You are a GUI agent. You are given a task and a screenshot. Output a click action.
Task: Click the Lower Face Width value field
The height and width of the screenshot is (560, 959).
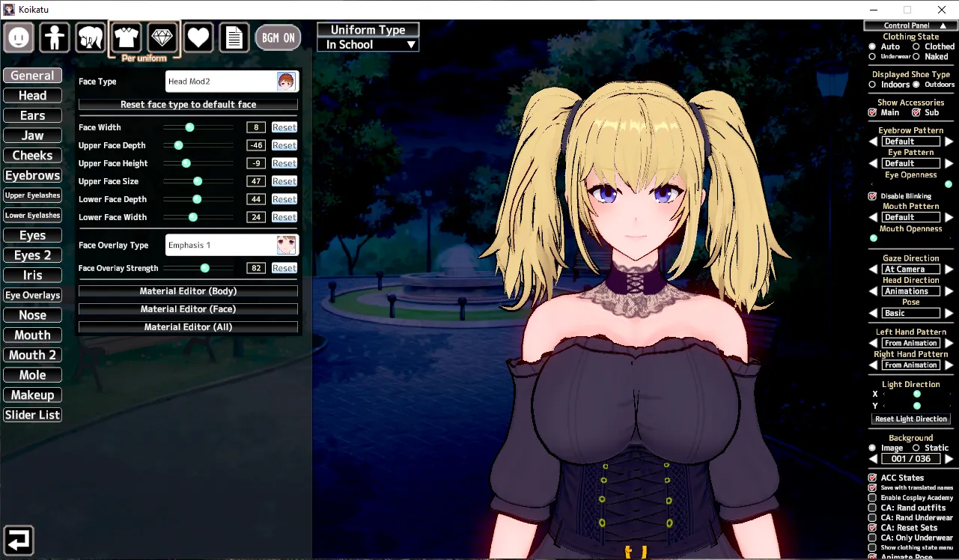click(256, 217)
